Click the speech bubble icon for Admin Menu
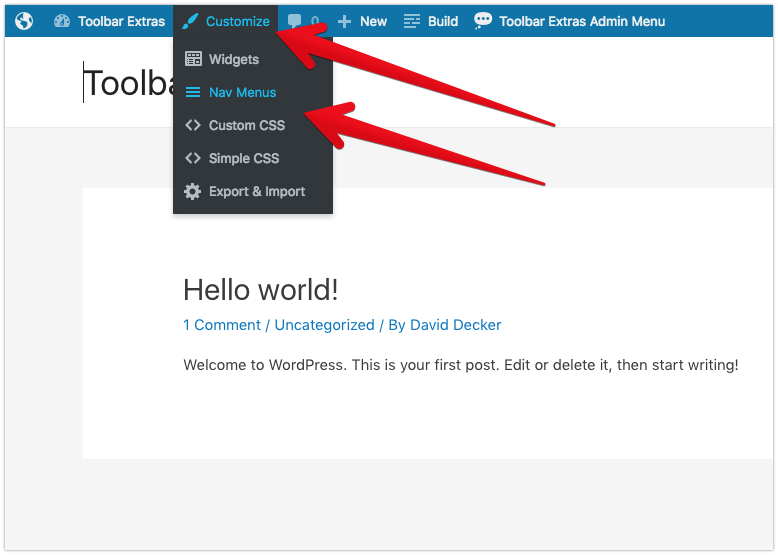Image resolution: width=778 pixels, height=555 pixels. 482,21
